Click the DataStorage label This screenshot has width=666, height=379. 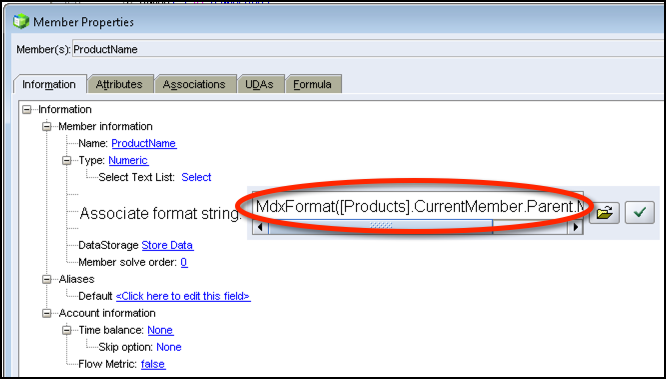coord(108,245)
